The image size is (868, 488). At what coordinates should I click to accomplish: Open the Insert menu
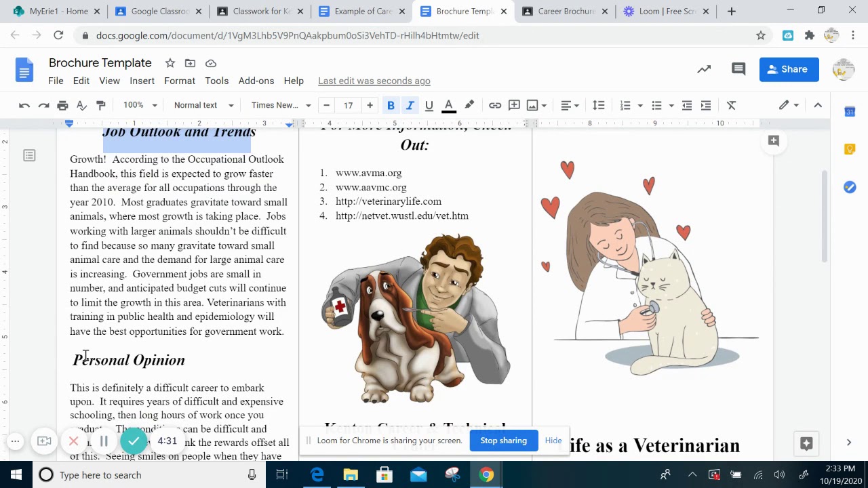tap(142, 81)
